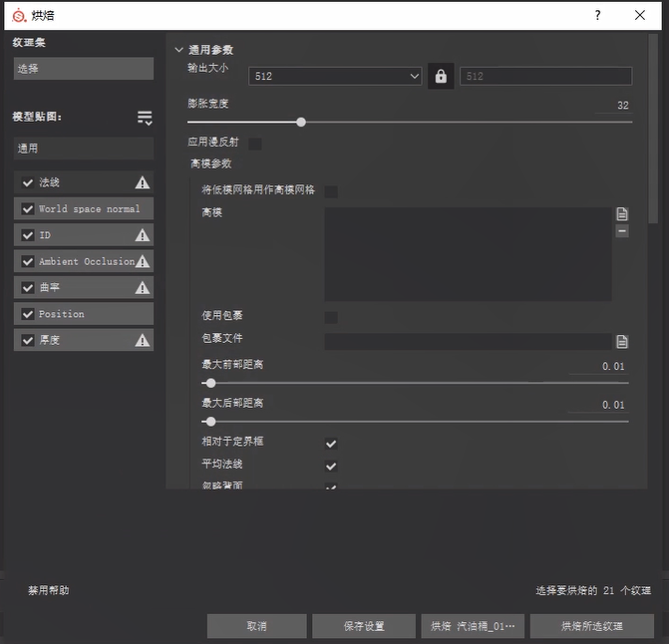Toggle the 平均法线 checkbox
669x644 pixels.
[x=331, y=466]
